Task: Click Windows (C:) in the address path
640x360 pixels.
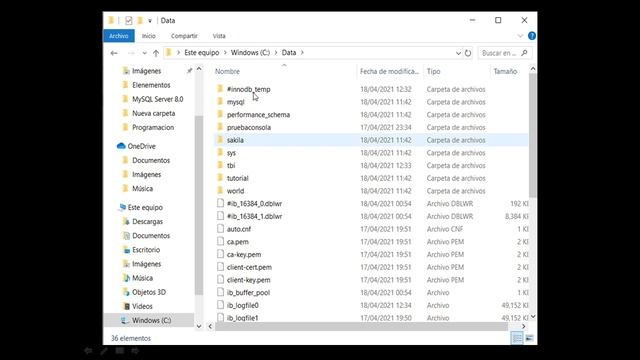Action: 250,53
